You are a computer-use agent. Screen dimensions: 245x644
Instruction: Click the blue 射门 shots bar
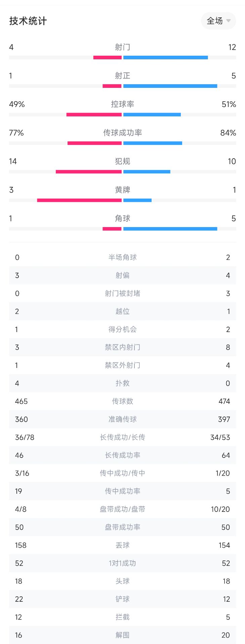click(166, 58)
